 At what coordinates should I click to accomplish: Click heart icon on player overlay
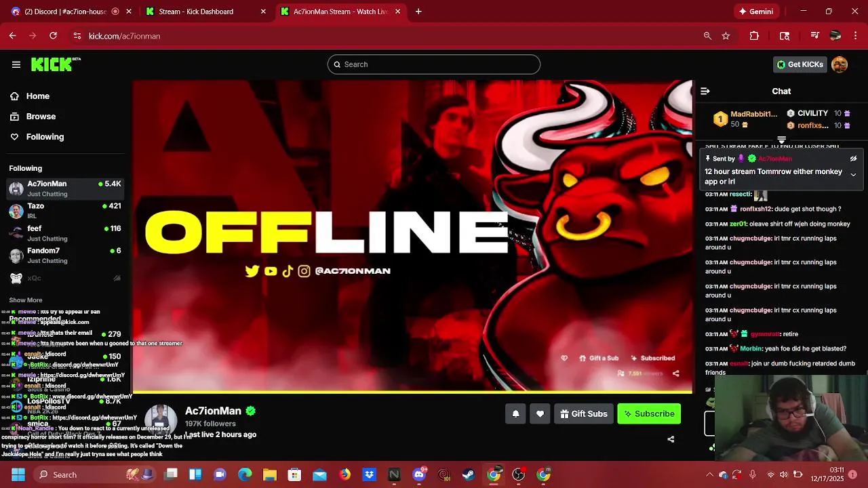pyautogui.click(x=564, y=358)
